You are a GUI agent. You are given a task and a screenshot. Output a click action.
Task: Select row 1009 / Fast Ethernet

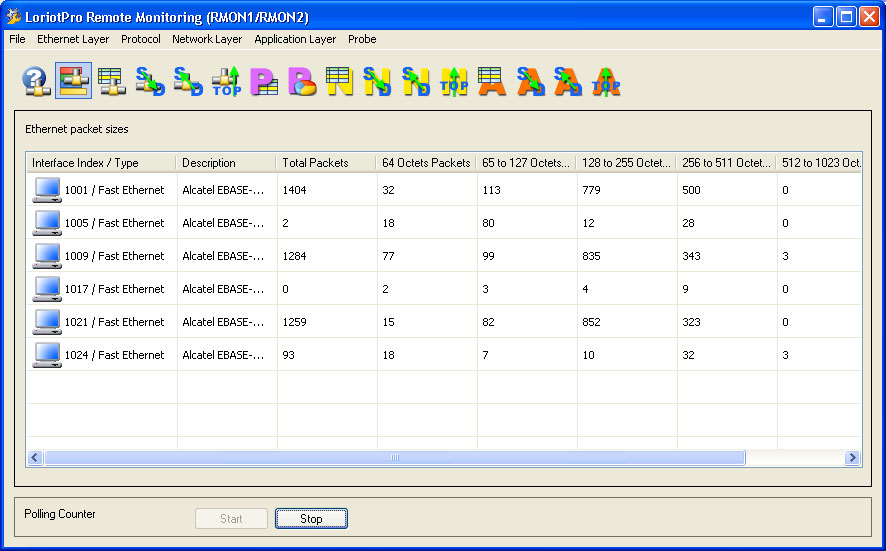pyautogui.click(x=444, y=256)
